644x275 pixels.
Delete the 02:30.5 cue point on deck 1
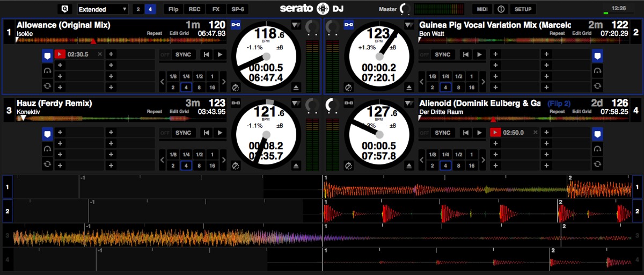(99, 54)
